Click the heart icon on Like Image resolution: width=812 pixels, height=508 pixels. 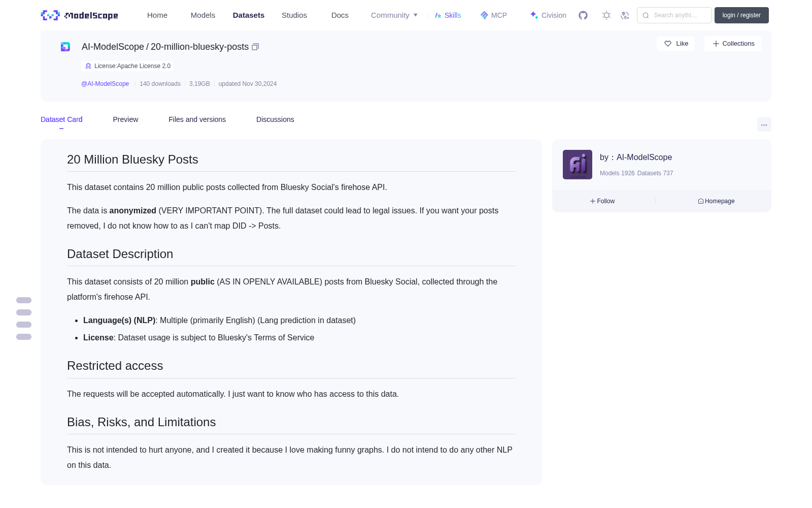668,44
